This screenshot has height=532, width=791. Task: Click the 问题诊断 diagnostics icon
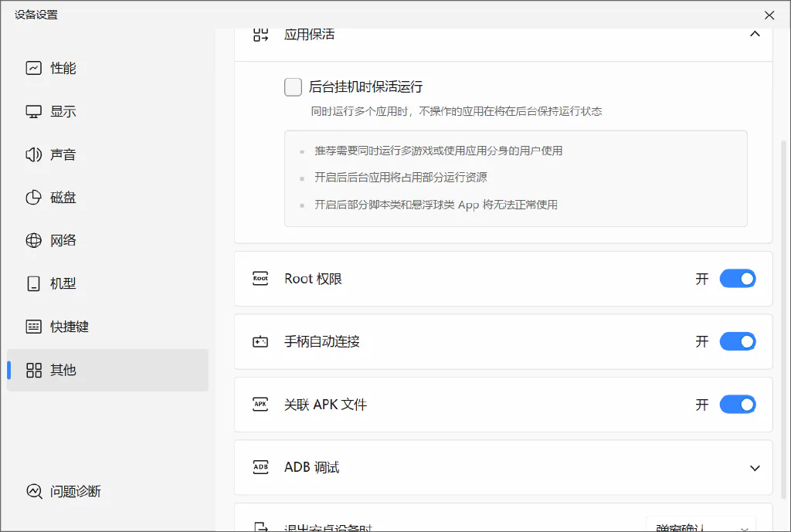coord(34,491)
